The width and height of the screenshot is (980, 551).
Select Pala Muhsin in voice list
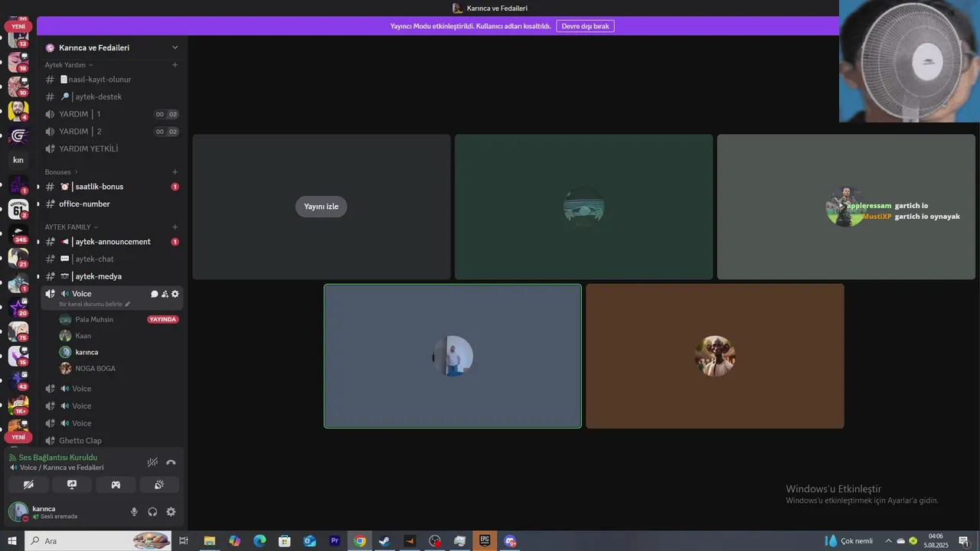[x=94, y=319]
